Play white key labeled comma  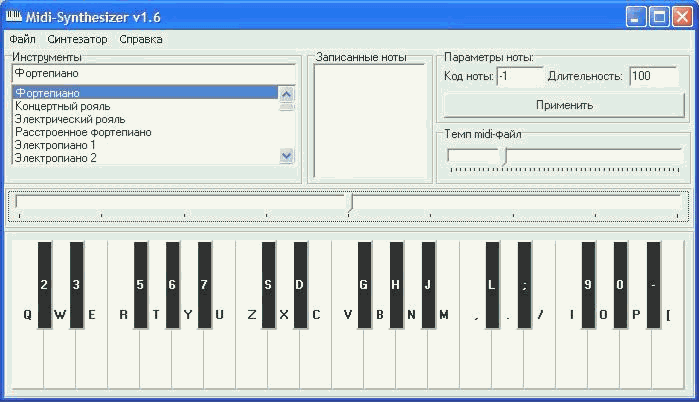click(x=476, y=357)
